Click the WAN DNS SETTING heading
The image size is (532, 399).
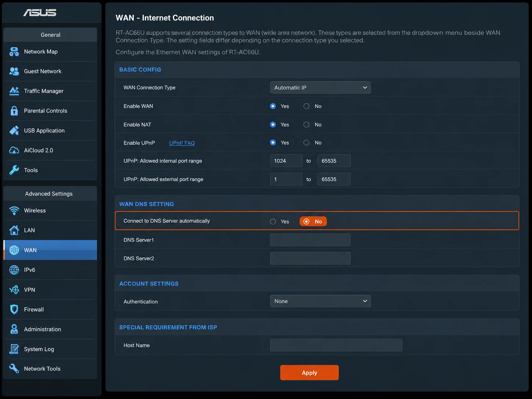pyautogui.click(x=147, y=204)
